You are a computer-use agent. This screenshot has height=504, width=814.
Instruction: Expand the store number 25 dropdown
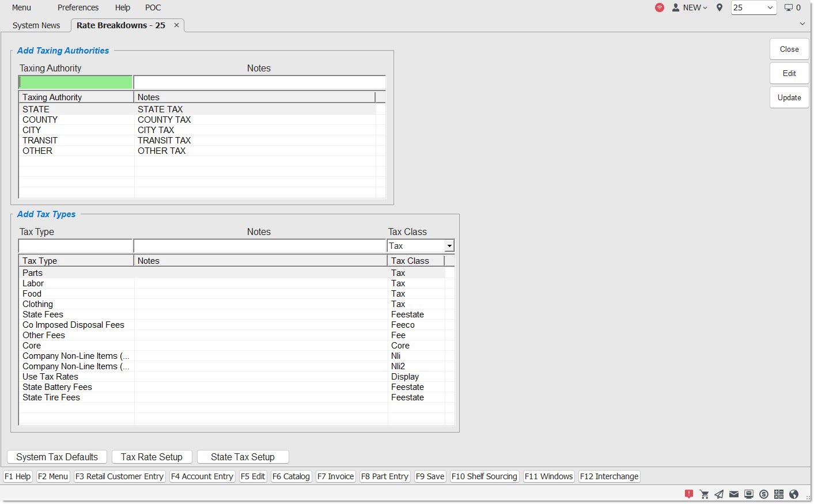(x=770, y=7)
